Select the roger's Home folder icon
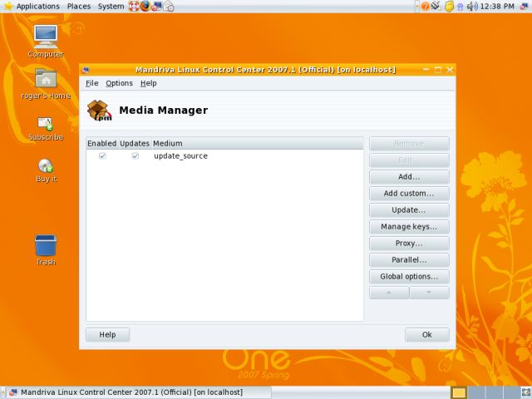Image resolution: width=532 pixels, height=399 pixels. point(46,83)
